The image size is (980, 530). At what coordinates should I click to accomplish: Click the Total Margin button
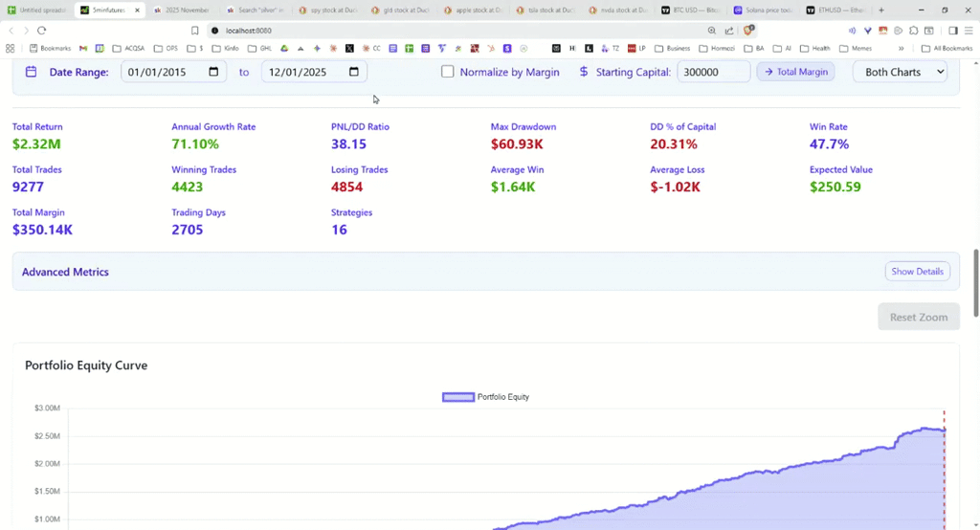pyautogui.click(x=795, y=71)
